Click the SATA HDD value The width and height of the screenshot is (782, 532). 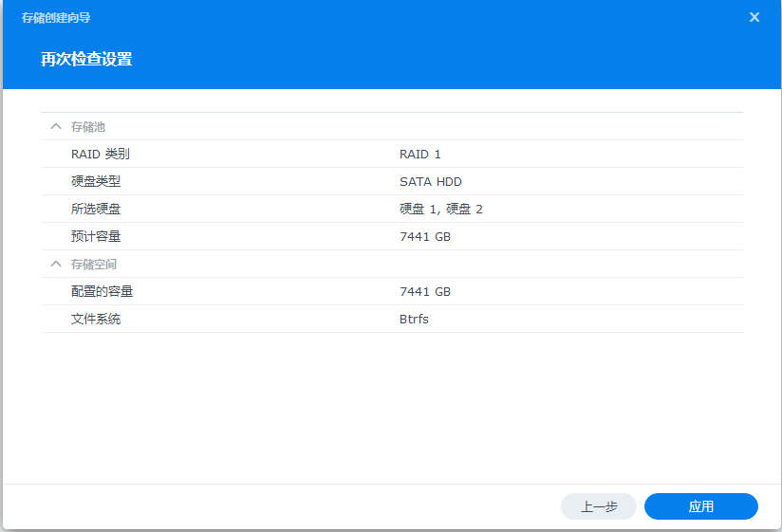tap(431, 181)
